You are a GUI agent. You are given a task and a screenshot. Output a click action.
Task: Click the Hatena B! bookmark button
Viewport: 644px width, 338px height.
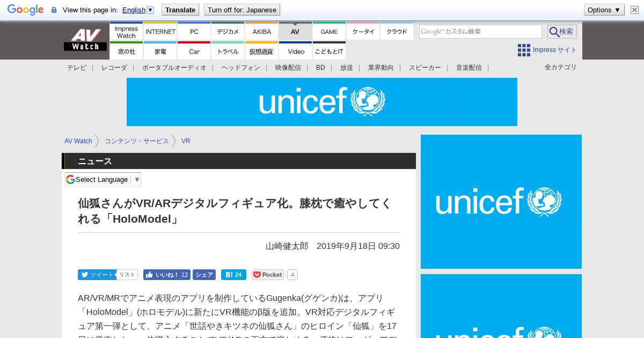pyautogui.click(x=233, y=275)
